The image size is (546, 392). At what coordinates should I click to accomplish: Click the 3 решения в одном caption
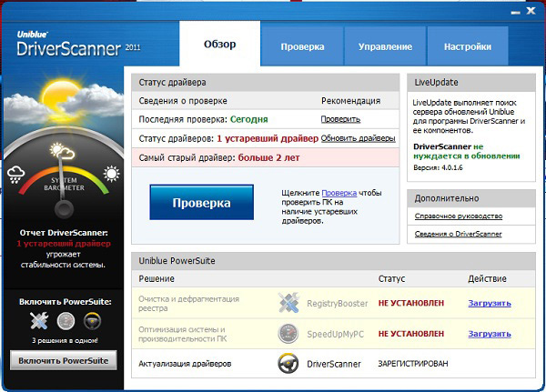(65, 340)
